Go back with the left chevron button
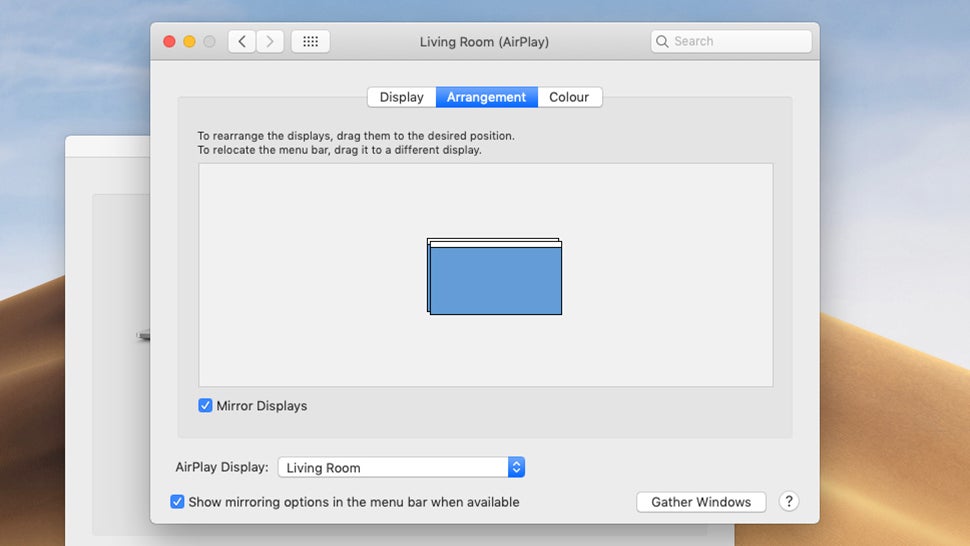This screenshot has width=970, height=546. point(242,41)
